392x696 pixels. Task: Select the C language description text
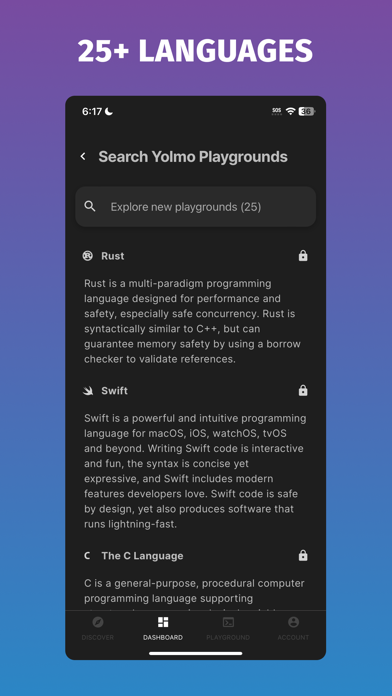194,593
